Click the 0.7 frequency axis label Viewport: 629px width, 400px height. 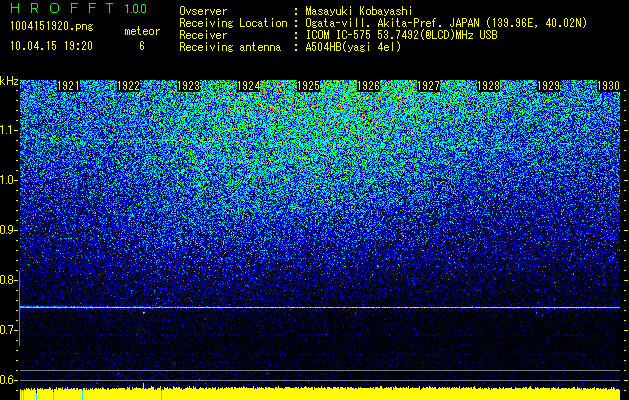[8, 330]
